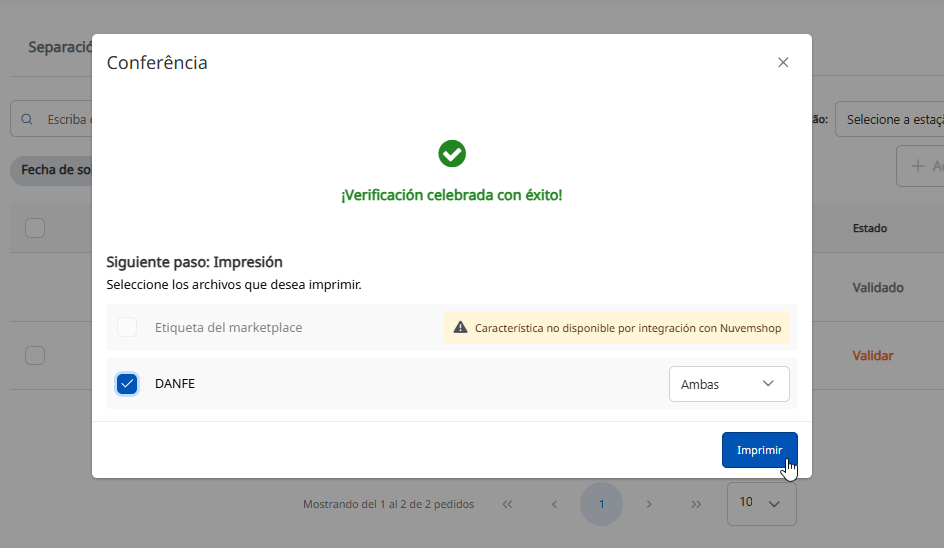Screen dimensions: 944x548
Task: Click the Fecha de so filter chip
Action: click(x=51, y=170)
